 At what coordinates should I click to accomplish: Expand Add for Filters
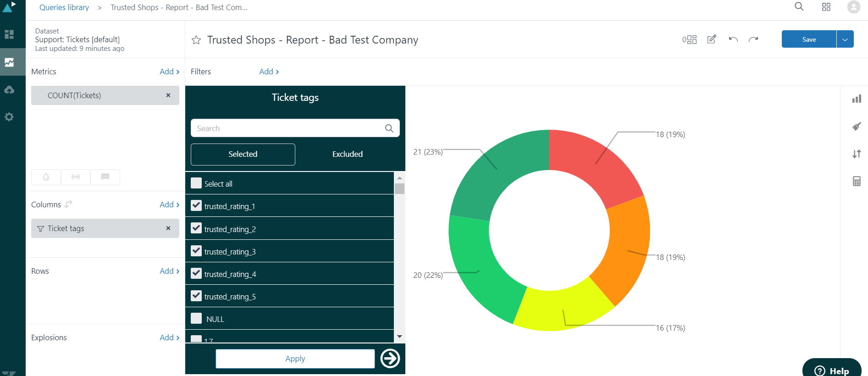pyautogui.click(x=269, y=72)
